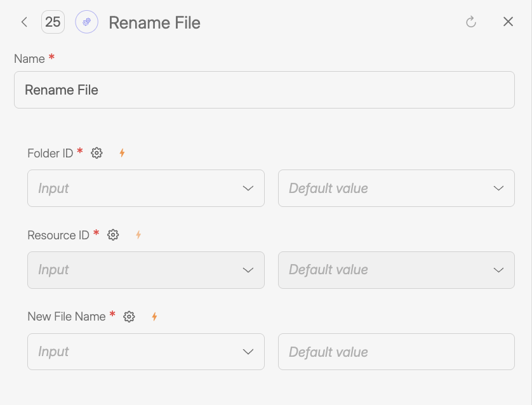
Task: Open the New File Name Default value dropdown
Action: point(396,352)
